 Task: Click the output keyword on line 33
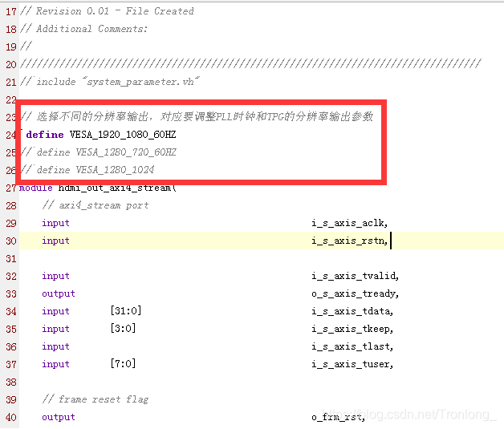pos(58,293)
